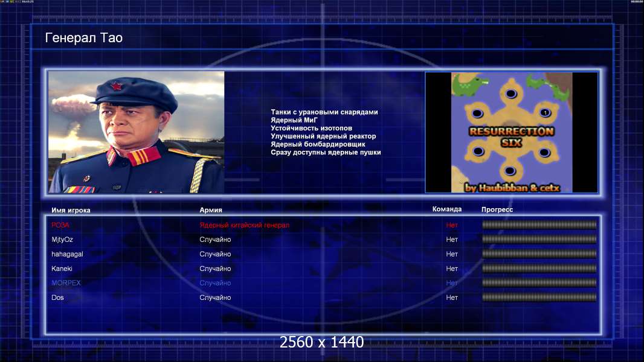Click team value 'Нет' in MORPEX row
Image resolution: width=644 pixels, height=362 pixels.
pyautogui.click(x=452, y=283)
